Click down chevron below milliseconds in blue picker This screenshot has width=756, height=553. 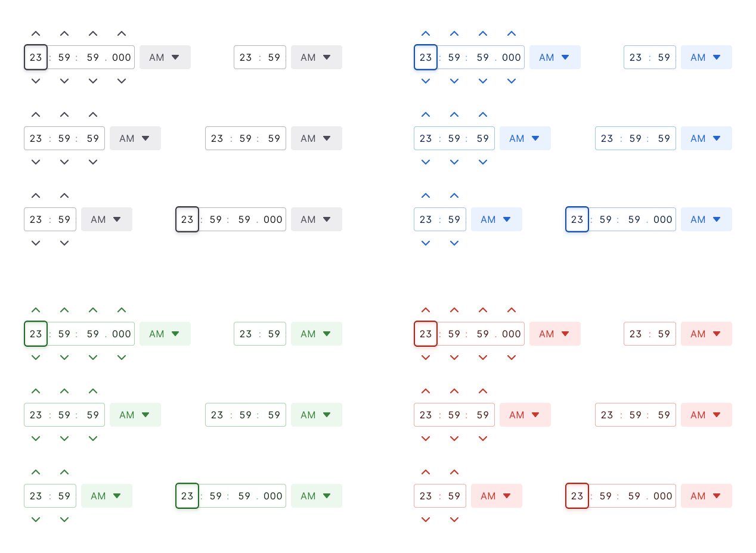(x=512, y=81)
